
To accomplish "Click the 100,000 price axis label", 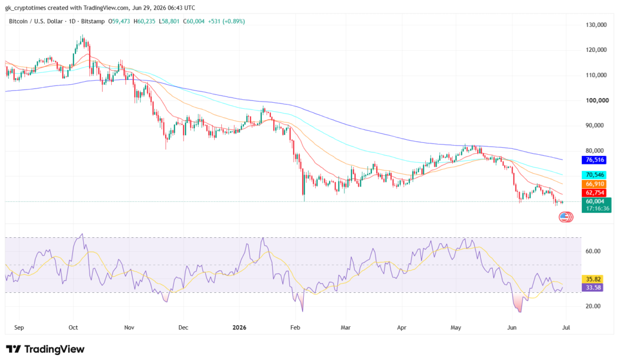I will (x=597, y=100).
